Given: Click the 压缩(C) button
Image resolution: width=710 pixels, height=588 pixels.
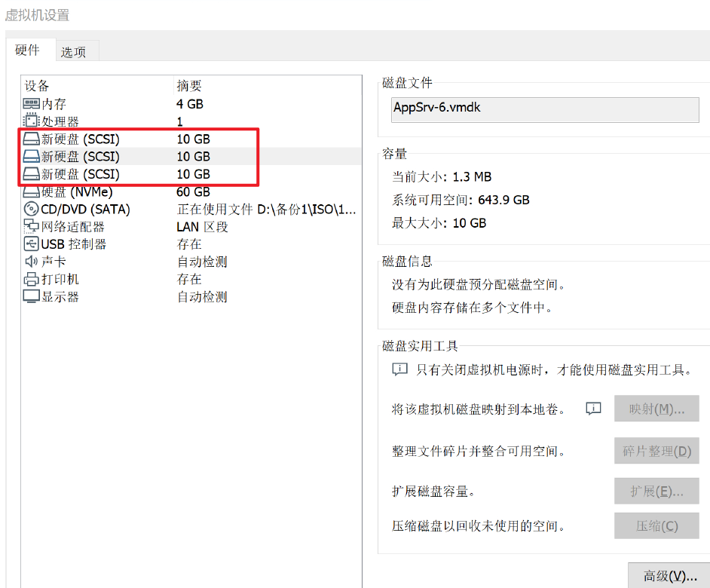Looking at the screenshot, I should pyautogui.click(x=656, y=525).
